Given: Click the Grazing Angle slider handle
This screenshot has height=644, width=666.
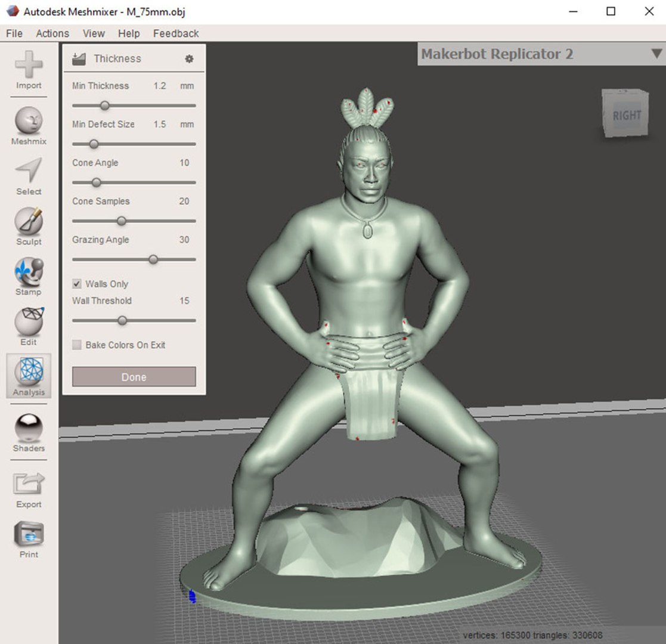Looking at the screenshot, I should tap(153, 259).
